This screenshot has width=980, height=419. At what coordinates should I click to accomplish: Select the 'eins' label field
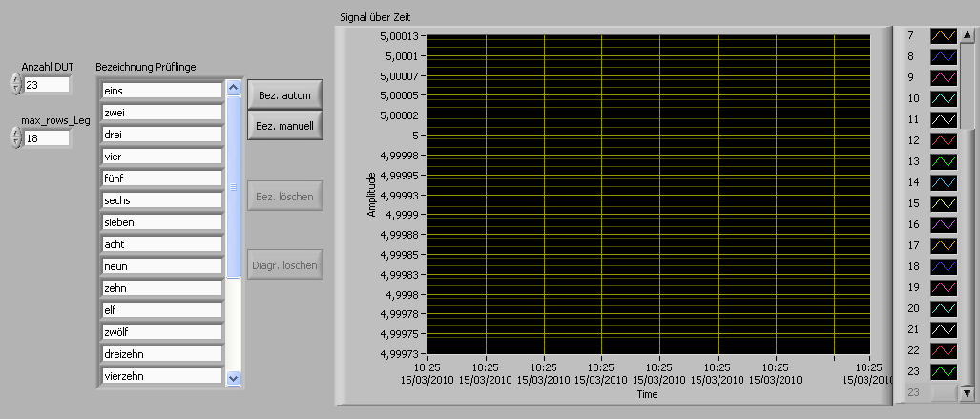[x=162, y=91]
